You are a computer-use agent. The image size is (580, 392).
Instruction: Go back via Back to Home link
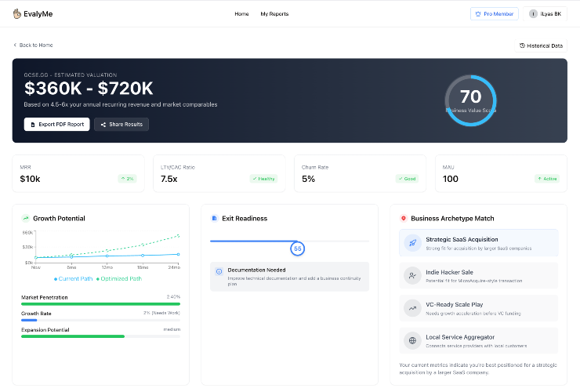pyautogui.click(x=33, y=45)
